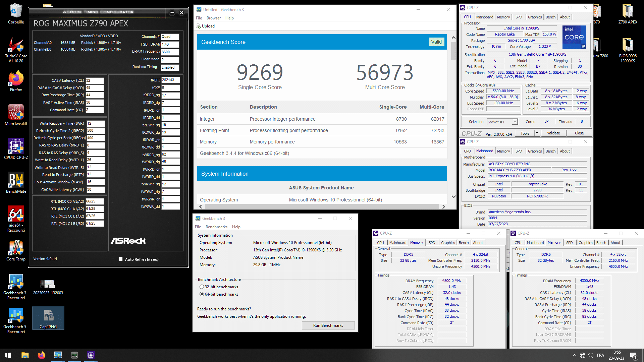Click the DRAM Frequency value field

170,52
